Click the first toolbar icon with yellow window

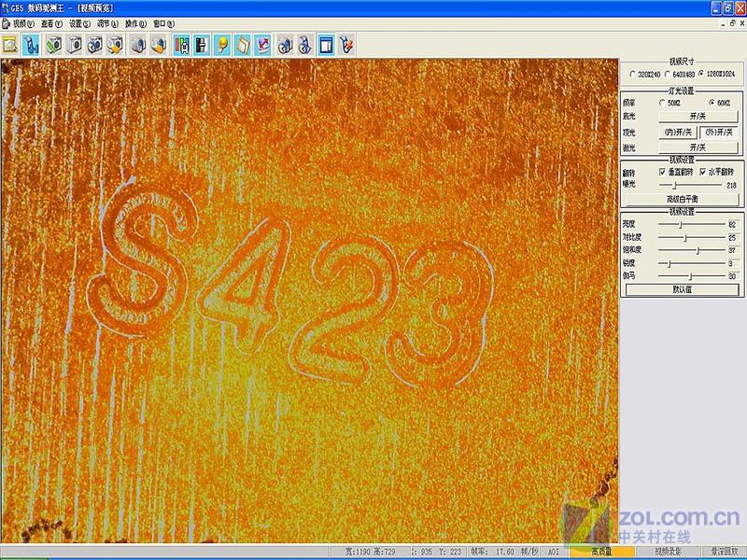tap(10, 45)
